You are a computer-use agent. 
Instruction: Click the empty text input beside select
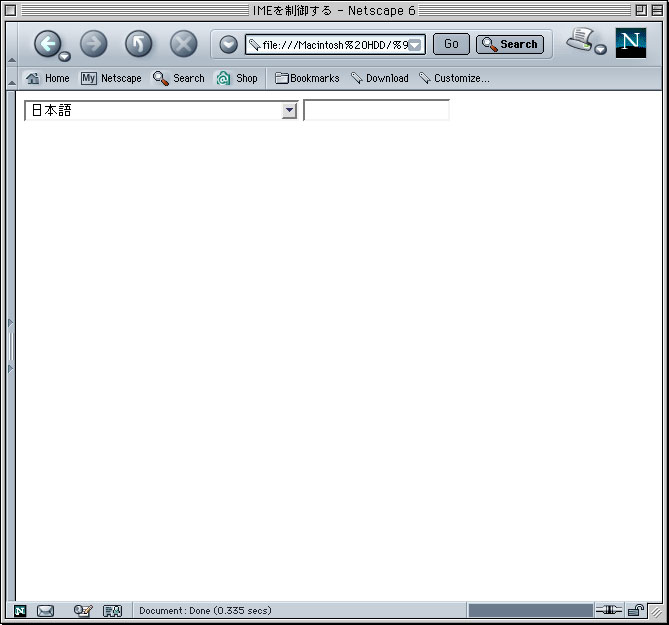[376, 110]
